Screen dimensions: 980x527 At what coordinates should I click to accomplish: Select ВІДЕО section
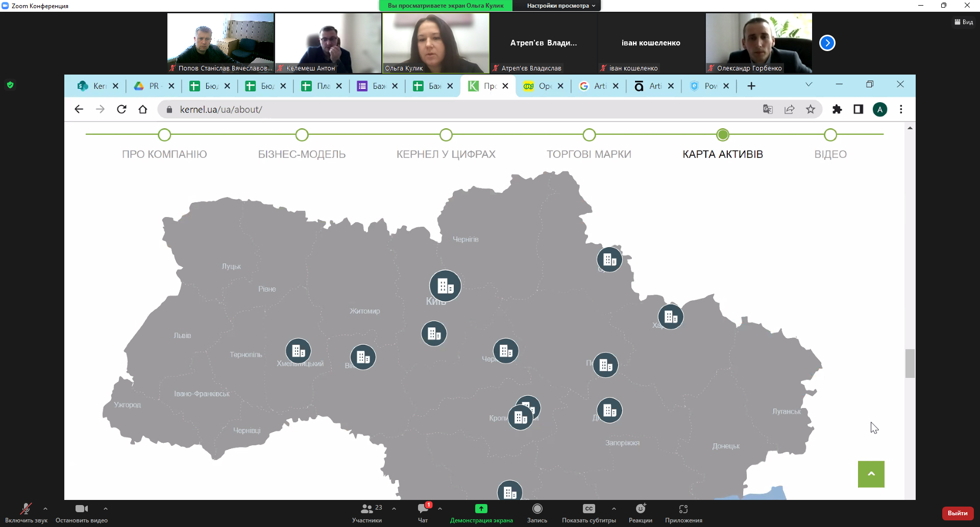[830, 154]
